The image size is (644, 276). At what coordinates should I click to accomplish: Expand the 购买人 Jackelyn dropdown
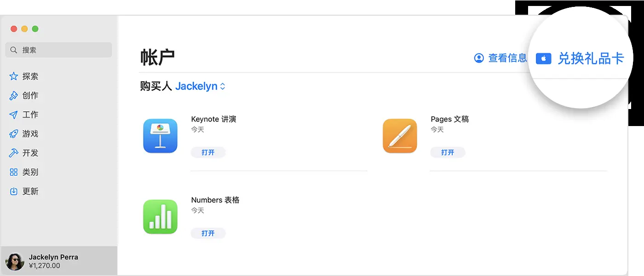(x=201, y=86)
